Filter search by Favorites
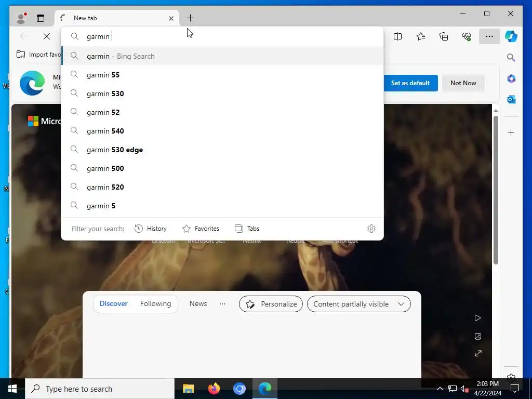 coord(201,229)
